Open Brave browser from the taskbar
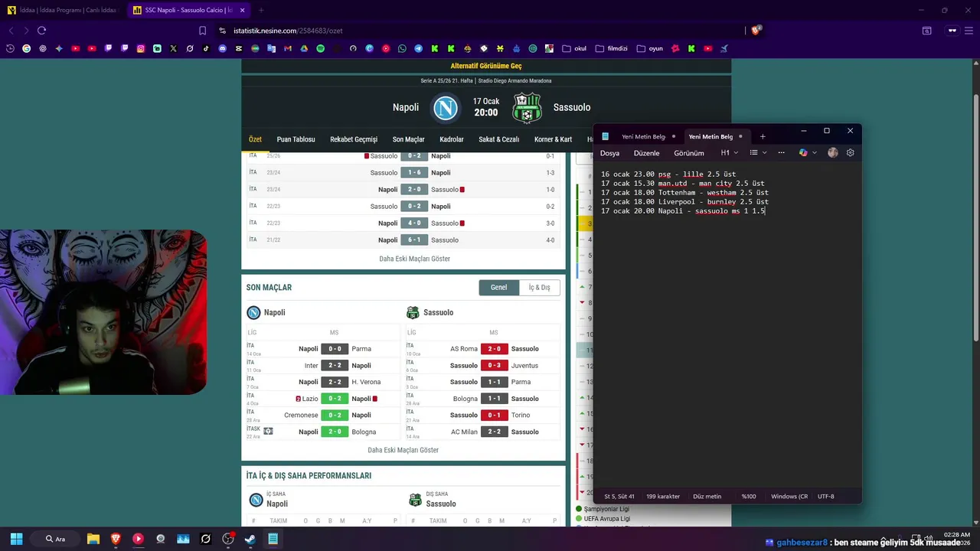This screenshot has height=551, width=980. 116,539
